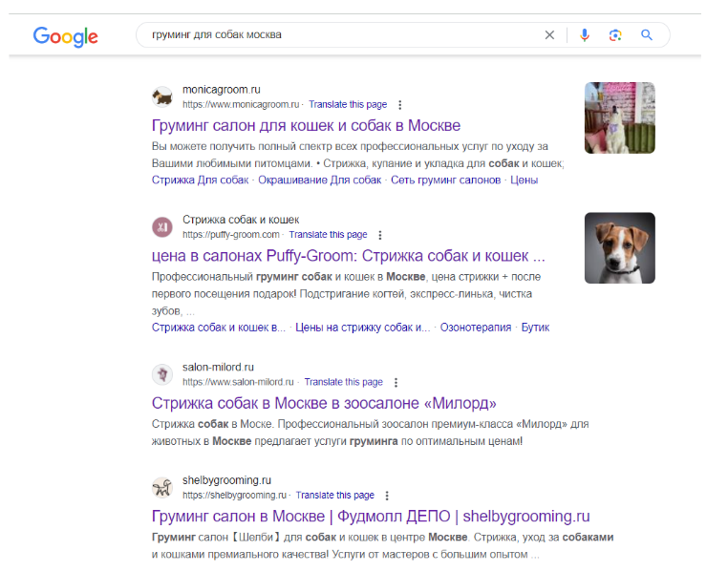This screenshot has width=728, height=572.
Task: Start voice search with the microphone icon
Action: click(x=585, y=34)
